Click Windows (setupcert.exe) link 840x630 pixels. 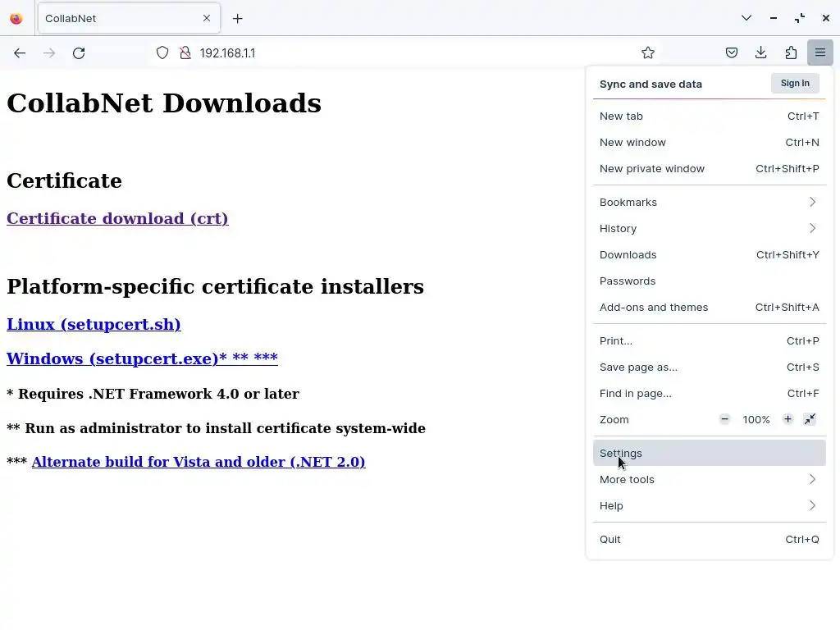(142, 358)
